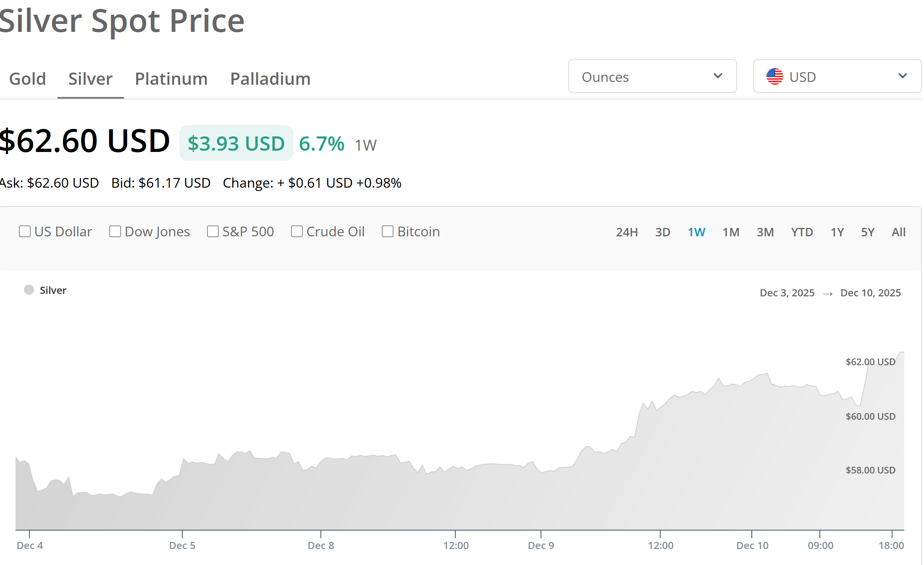Display All historical price data
This screenshot has width=924, height=565.
coord(898,232)
